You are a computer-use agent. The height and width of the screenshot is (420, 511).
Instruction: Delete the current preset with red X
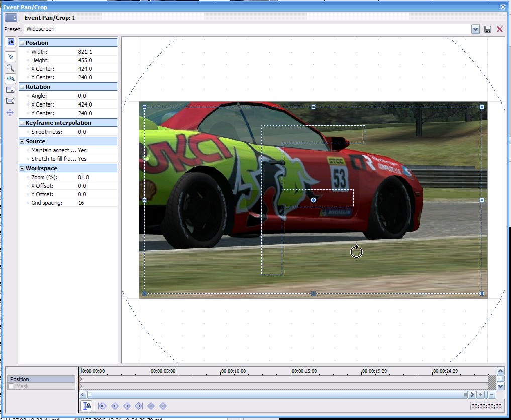pyautogui.click(x=500, y=29)
